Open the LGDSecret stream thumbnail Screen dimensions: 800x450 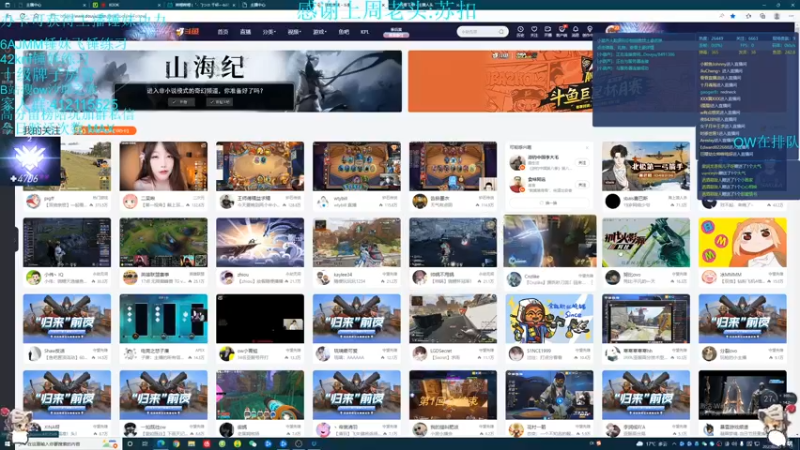coord(453,318)
